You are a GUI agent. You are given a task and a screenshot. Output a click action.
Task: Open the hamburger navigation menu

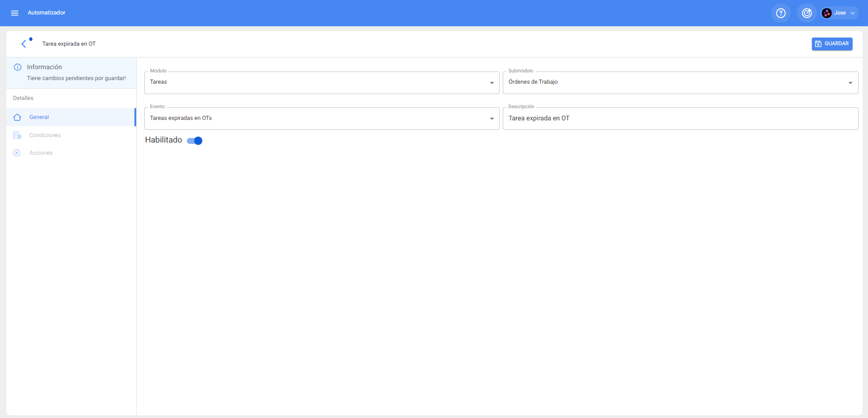click(14, 13)
